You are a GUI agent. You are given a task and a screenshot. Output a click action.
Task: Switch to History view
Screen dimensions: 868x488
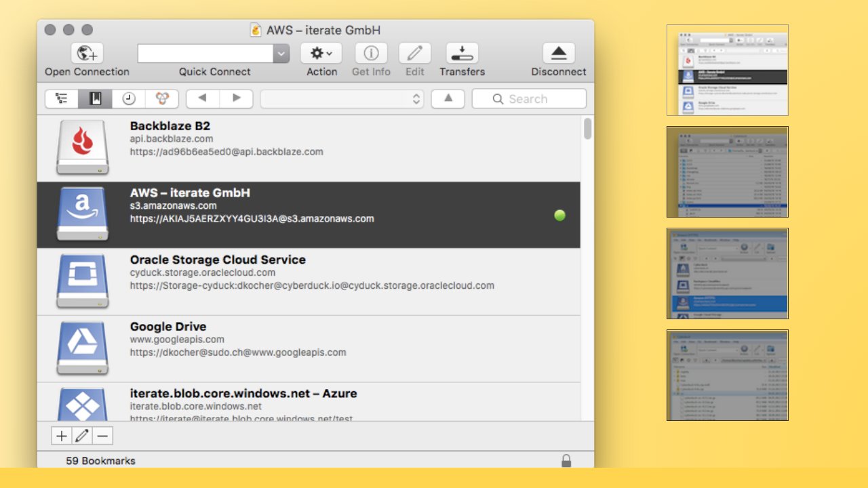[129, 98]
